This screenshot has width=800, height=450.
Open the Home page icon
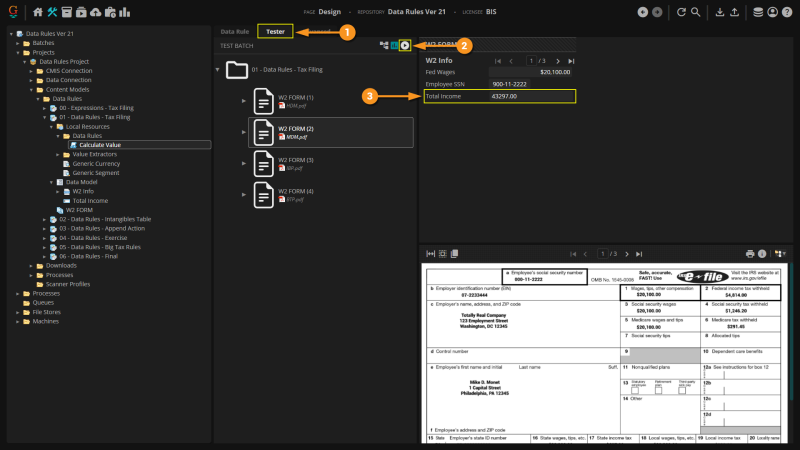[x=38, y=12]
